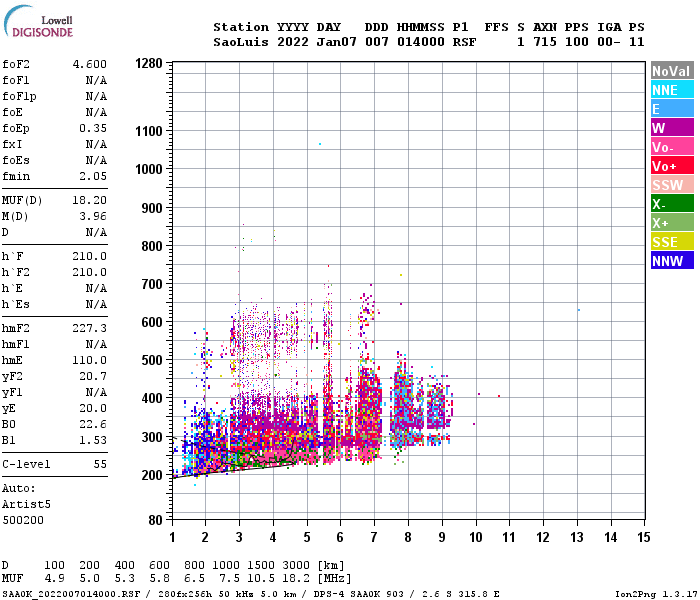Select the NNE cyan legend swatch
Screen dimensions: 700x600
[x=672, y=90]
